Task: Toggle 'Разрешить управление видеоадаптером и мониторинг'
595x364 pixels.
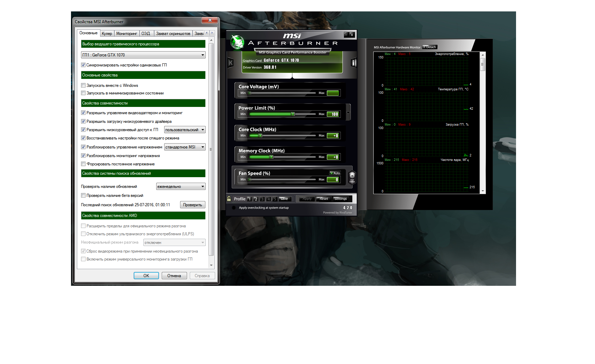Action: (x=83, y=113)
